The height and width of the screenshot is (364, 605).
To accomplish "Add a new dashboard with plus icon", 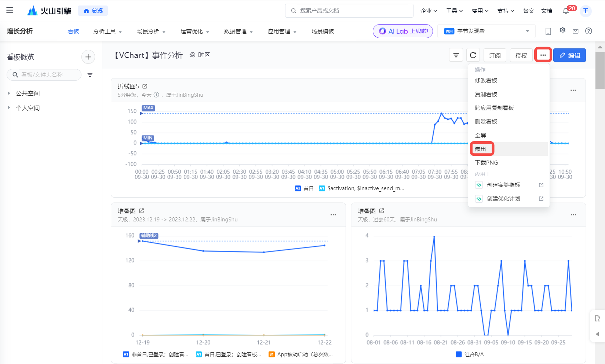I will tap(88, 57).
